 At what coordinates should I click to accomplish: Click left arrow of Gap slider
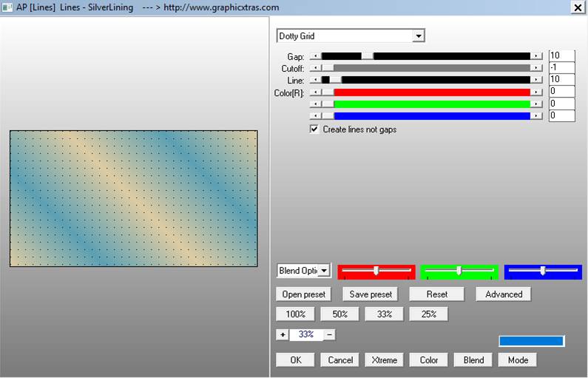click(316, 56)
